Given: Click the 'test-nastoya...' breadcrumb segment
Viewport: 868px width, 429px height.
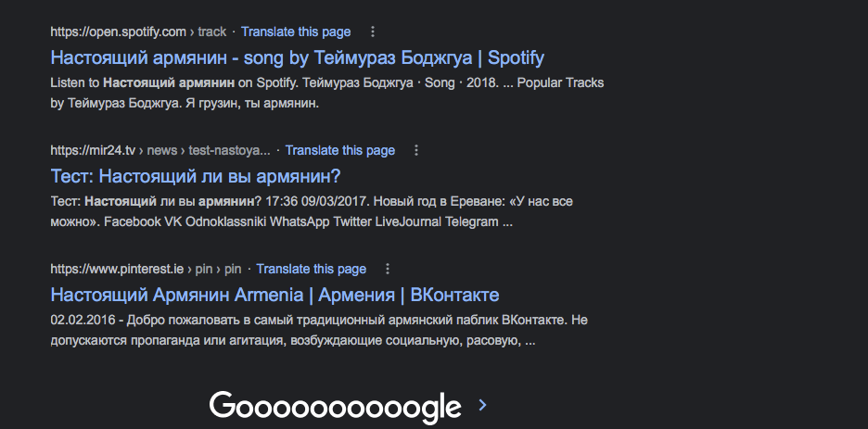Looking at the screenshot, I should point(229,150).
